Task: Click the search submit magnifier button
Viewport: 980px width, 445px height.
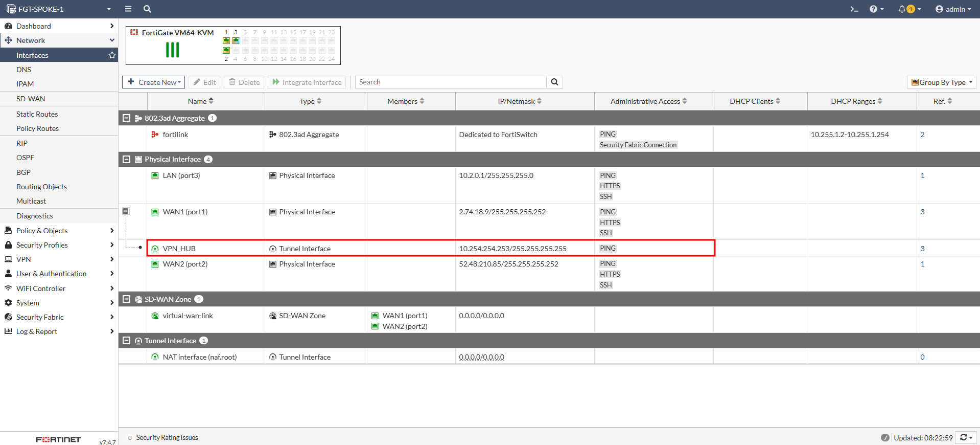Action: point(554,82)
